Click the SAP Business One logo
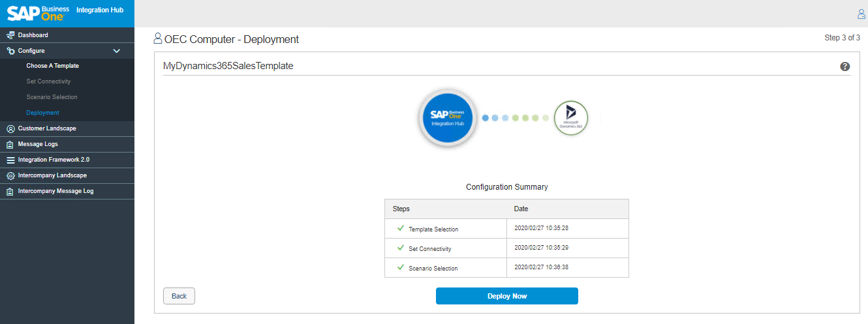This screenshot has width=868, height=324. pyautogui.click(x=38, y=14)
